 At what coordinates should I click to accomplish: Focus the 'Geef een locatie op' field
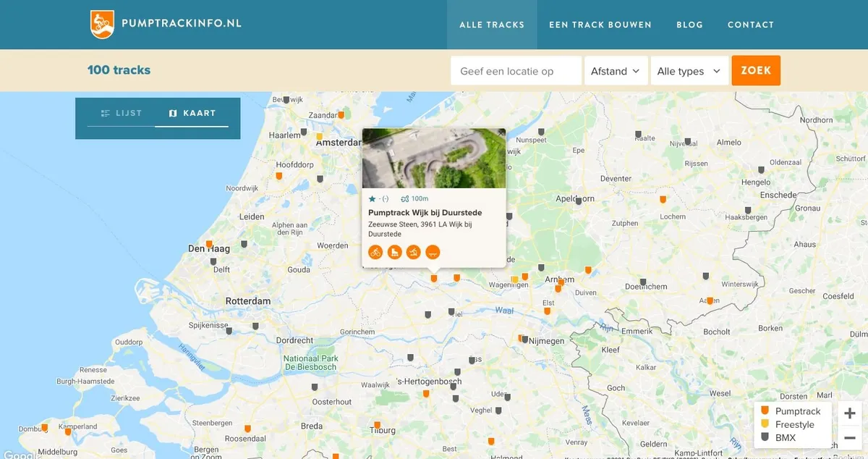point(516,71)
